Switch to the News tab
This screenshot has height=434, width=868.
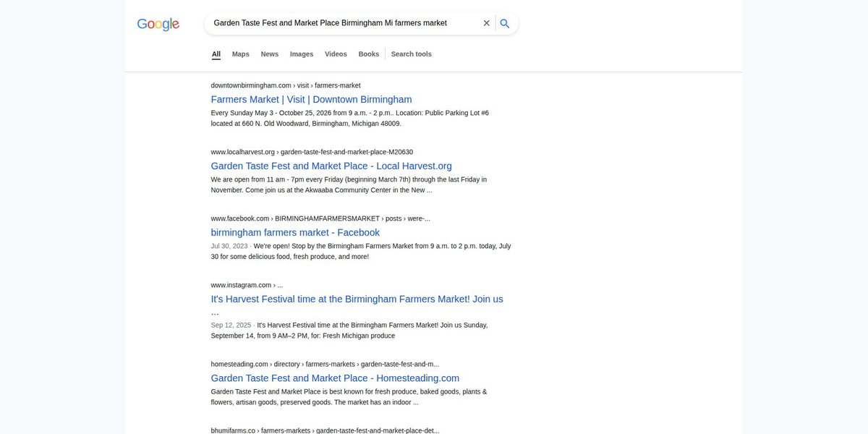pyautogui.click(x=270, y=54)
